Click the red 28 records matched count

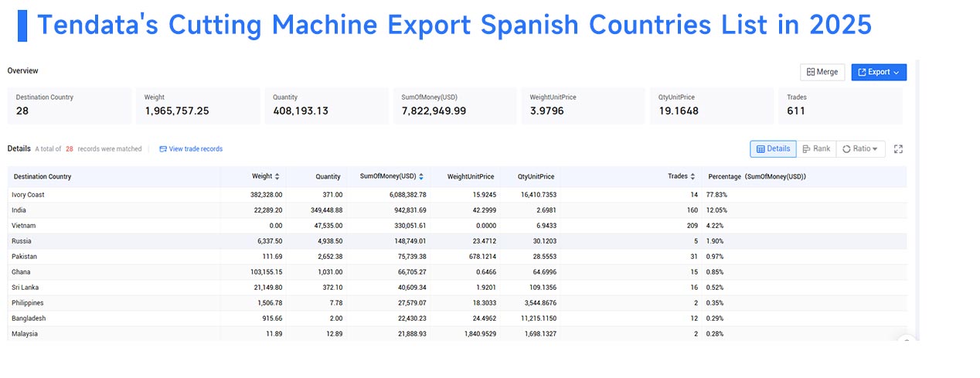[69, 148]
